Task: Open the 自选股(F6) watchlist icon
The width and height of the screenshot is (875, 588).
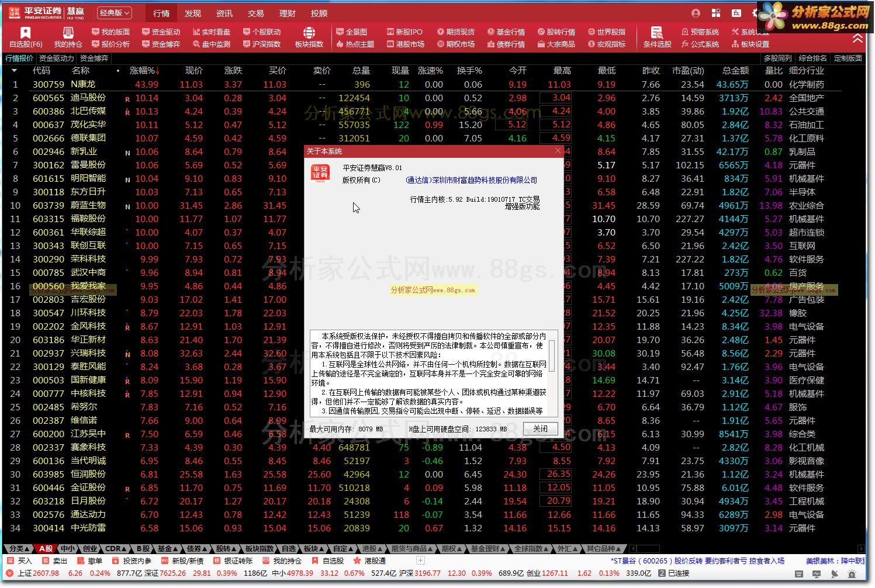Action: pyautogui.click(x=26, y=37)
